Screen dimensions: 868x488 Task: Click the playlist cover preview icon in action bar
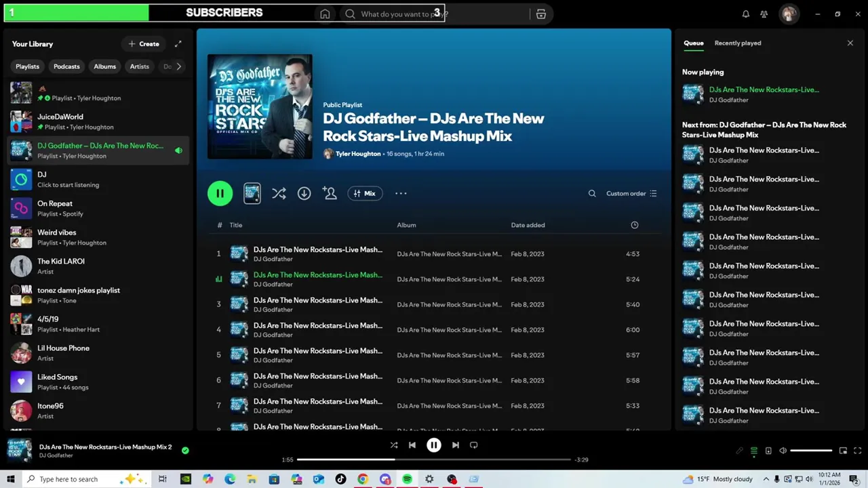pyautogui.click(x=252, y=193)
